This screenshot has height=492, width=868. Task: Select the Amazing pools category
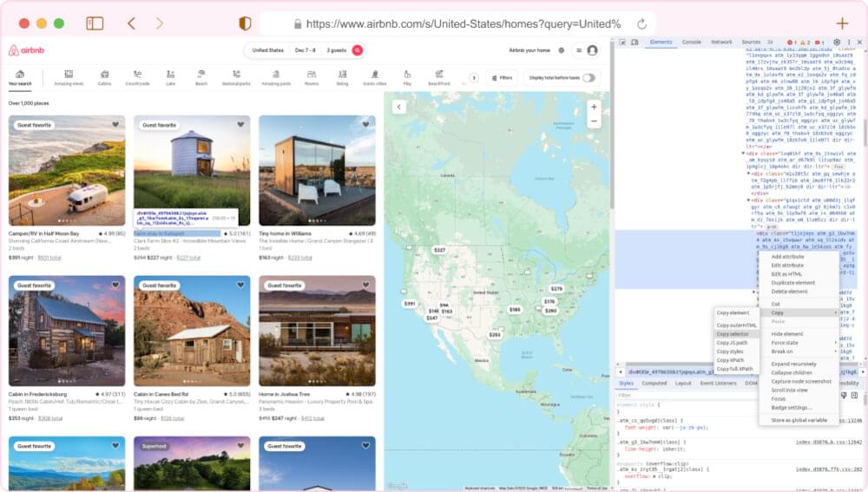tap(276, 78)
